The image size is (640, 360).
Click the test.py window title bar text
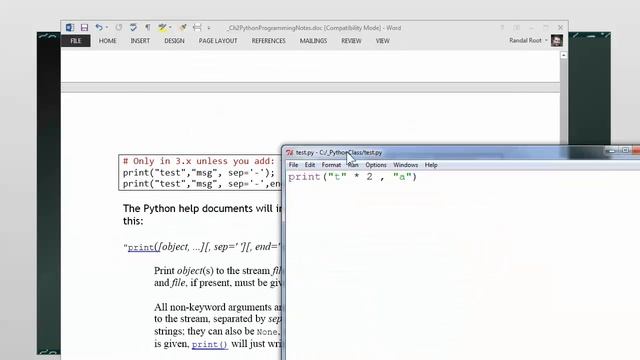[339, 152]
